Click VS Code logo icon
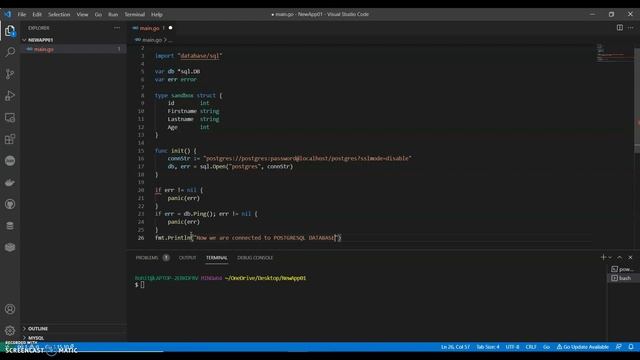The height and width of the screenshot is (360, 640). [8, 14]
